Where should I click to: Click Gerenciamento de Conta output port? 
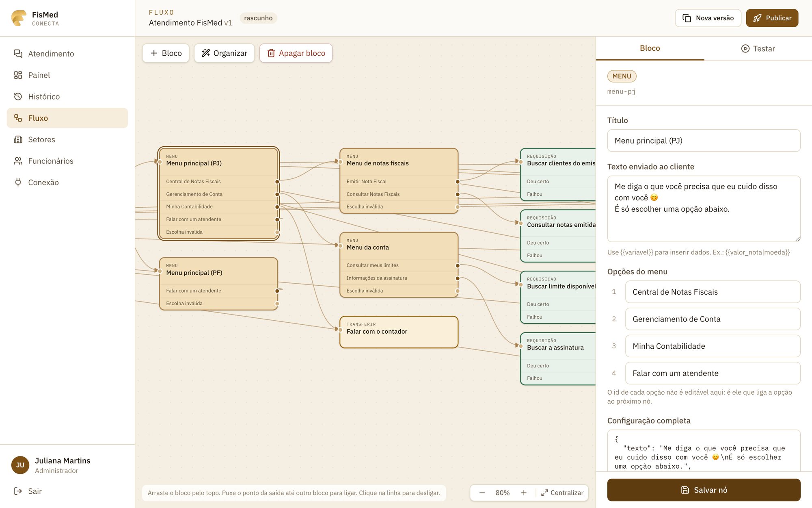point(277,194)
